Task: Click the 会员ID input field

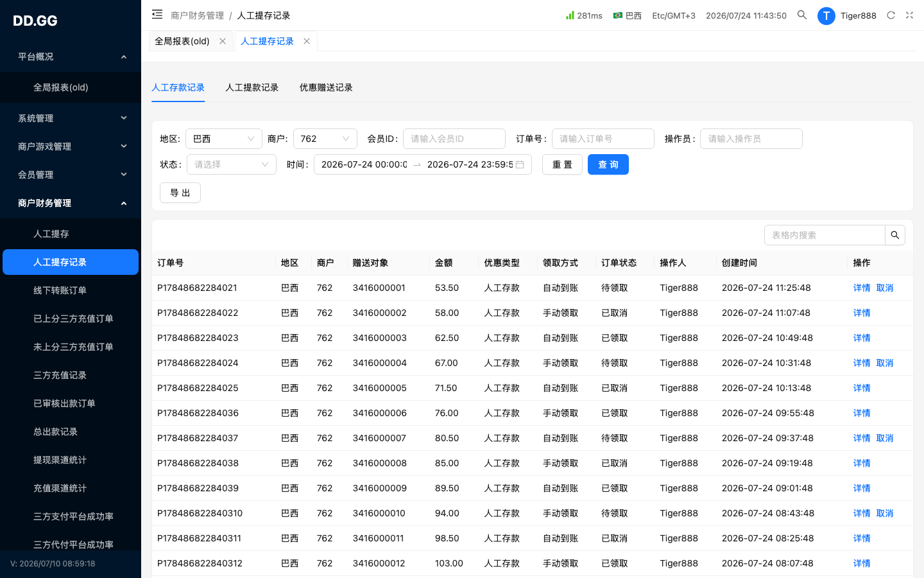Action: click(454, 139)
